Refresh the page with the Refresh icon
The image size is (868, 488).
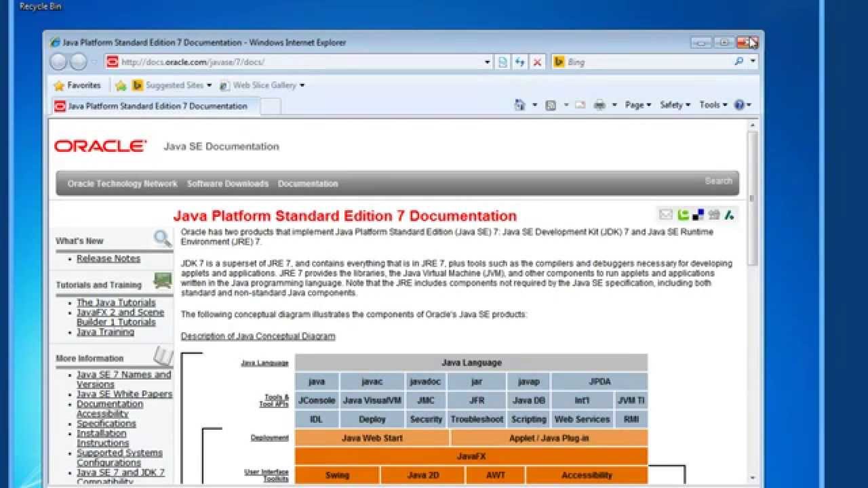pyautogui.click(x=519, y=62)
